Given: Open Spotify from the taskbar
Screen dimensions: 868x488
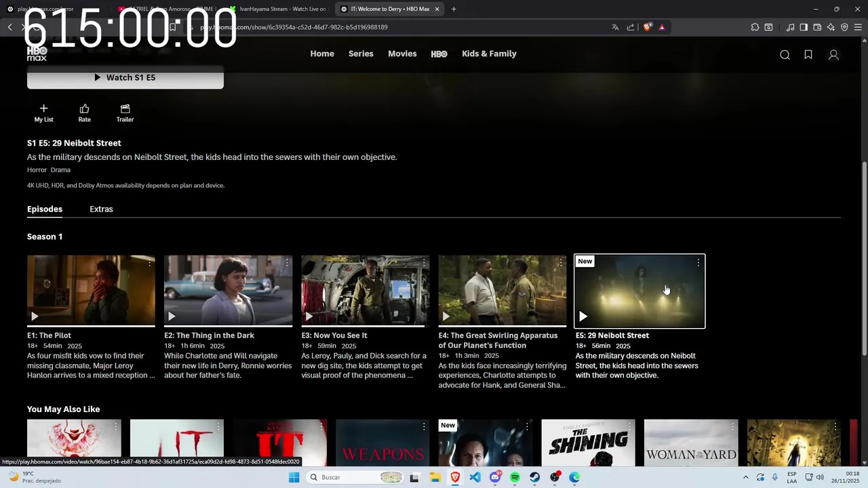Looking at the screenshot, I should [x=515, y=477].
